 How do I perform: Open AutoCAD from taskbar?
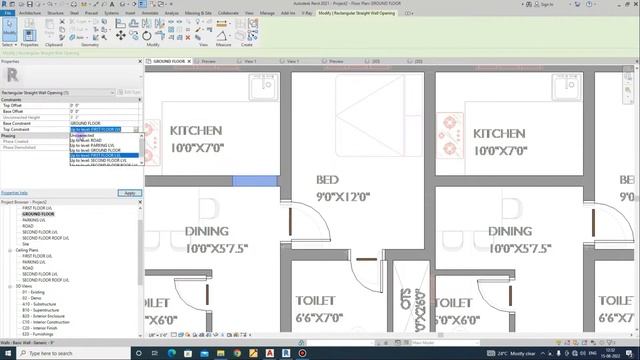click(270, 353)
